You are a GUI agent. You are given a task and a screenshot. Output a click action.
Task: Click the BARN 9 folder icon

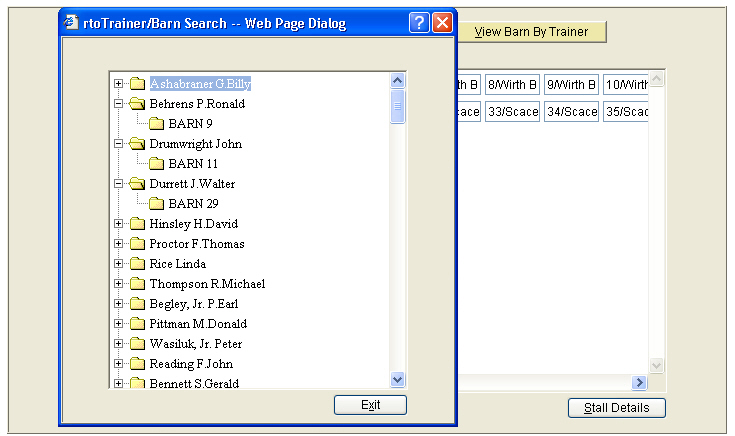(157, 124)
